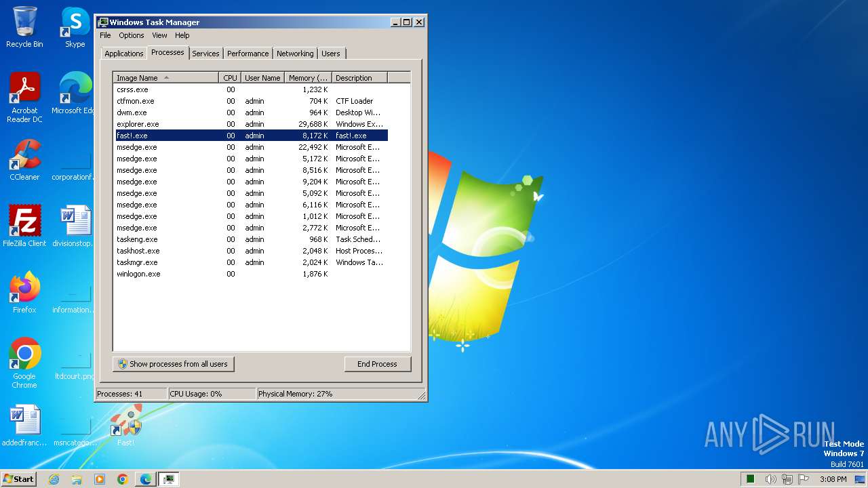Sort by the Memory column header

click(308, 77)
